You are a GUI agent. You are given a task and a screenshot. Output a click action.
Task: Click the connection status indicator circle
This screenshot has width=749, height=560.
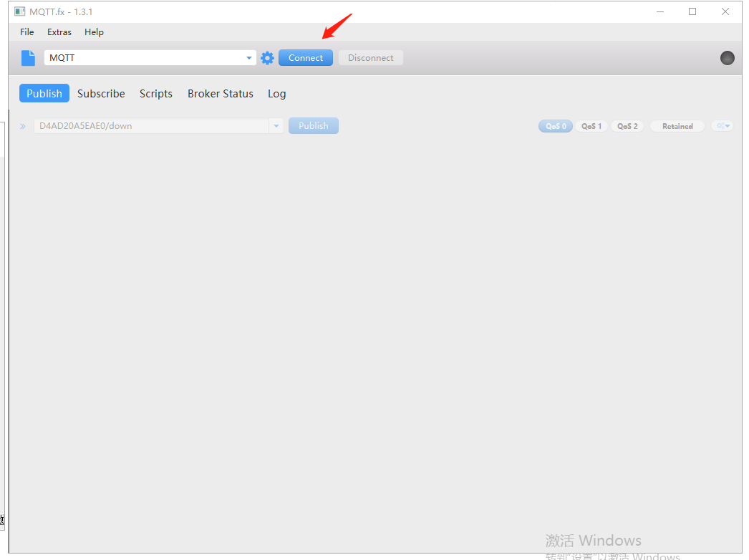[727, 58]
